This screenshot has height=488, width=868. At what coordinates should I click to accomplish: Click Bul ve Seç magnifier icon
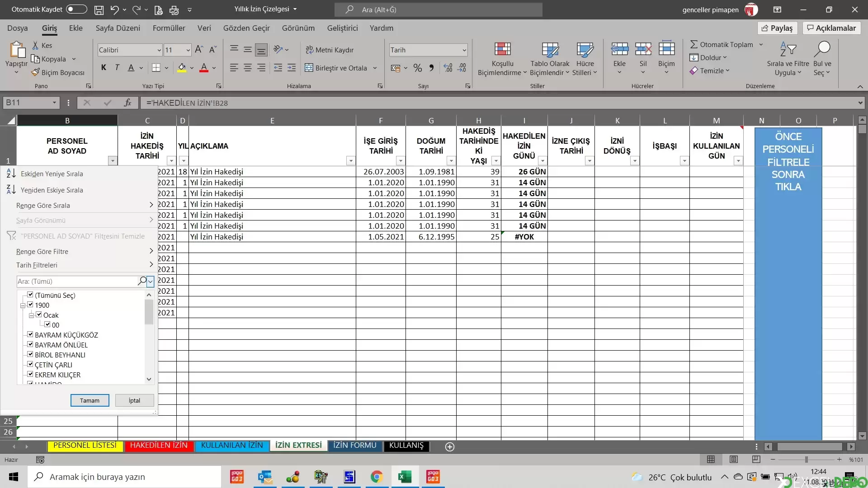pos(822,49)
